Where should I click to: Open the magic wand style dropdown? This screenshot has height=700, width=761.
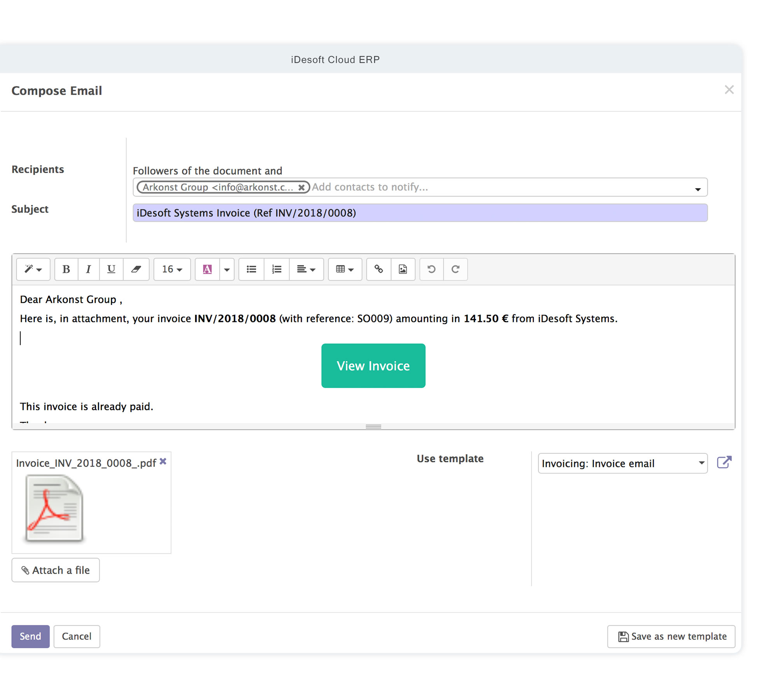pyautogui.click(x=33, y=269)
